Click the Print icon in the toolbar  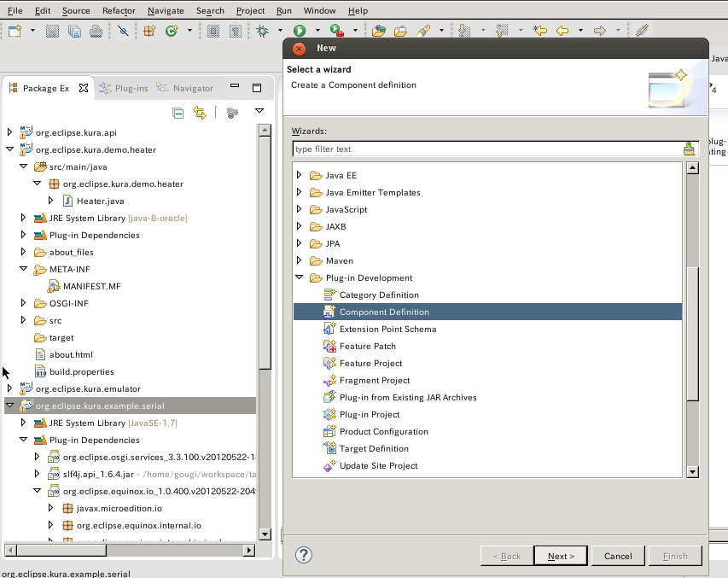pyautogui.click(x=96, y=31)
